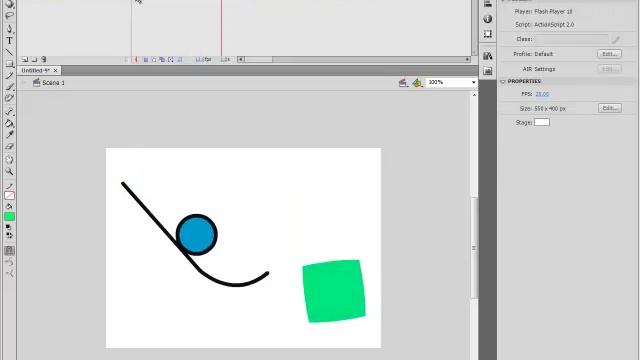This screenshot has width=640, height=360.
Task: Select the Line tool
Action: [9, 52]
